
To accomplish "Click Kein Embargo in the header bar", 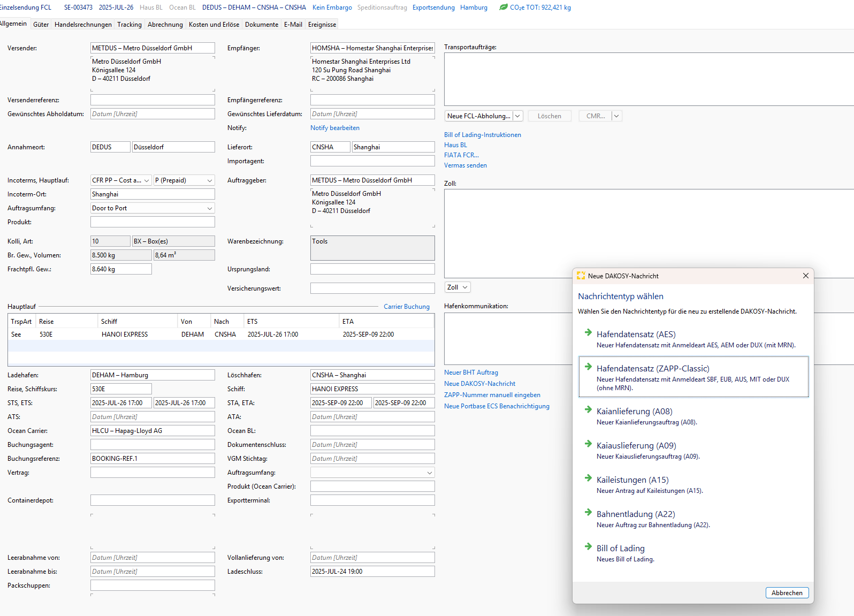I will point(332,7).
